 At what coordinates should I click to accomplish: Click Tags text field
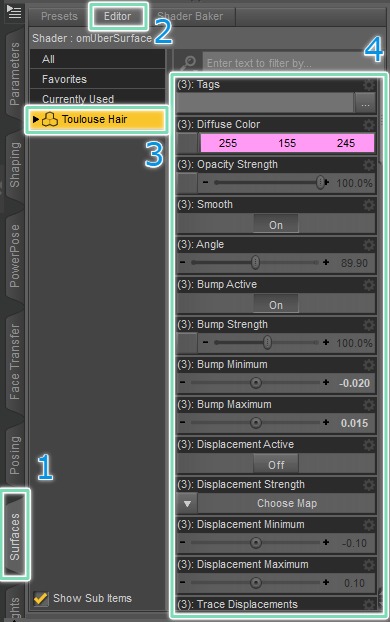[265, 103]
